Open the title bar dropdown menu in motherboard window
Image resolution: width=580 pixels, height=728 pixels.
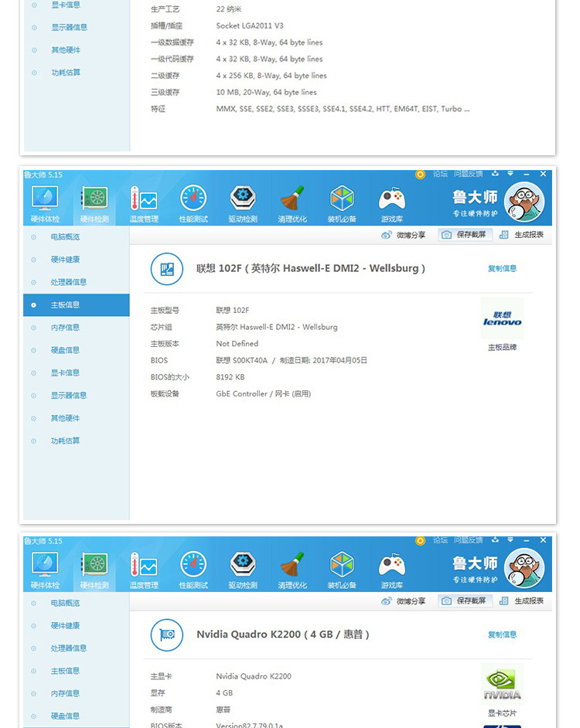(510, 174)
